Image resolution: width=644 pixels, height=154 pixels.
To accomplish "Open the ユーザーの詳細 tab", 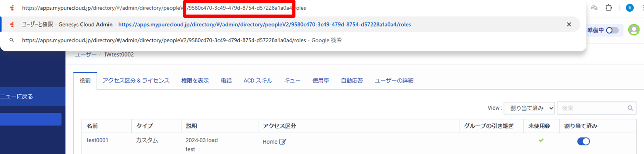I will pos(394,80).
